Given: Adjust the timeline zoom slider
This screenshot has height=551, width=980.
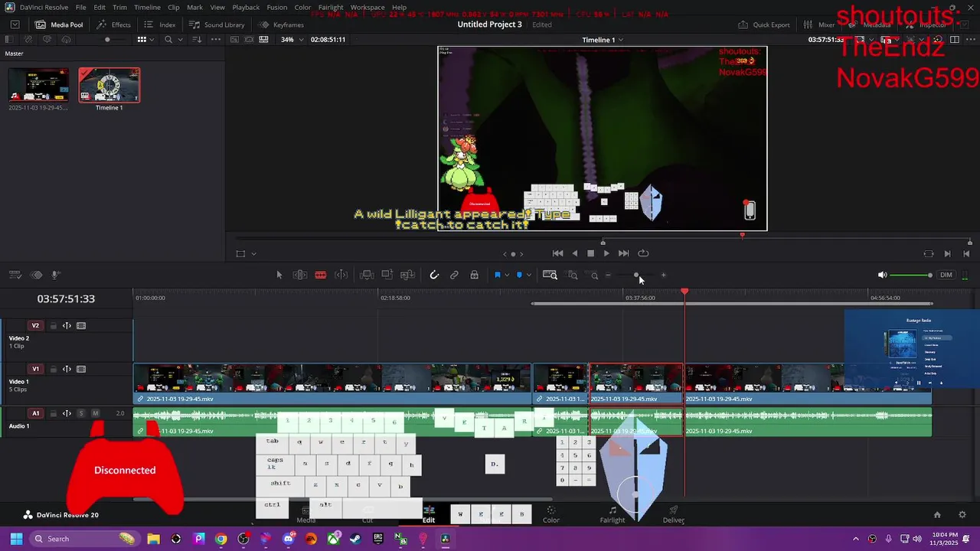Looking at the screenshot, I should (x=636, y=275).
